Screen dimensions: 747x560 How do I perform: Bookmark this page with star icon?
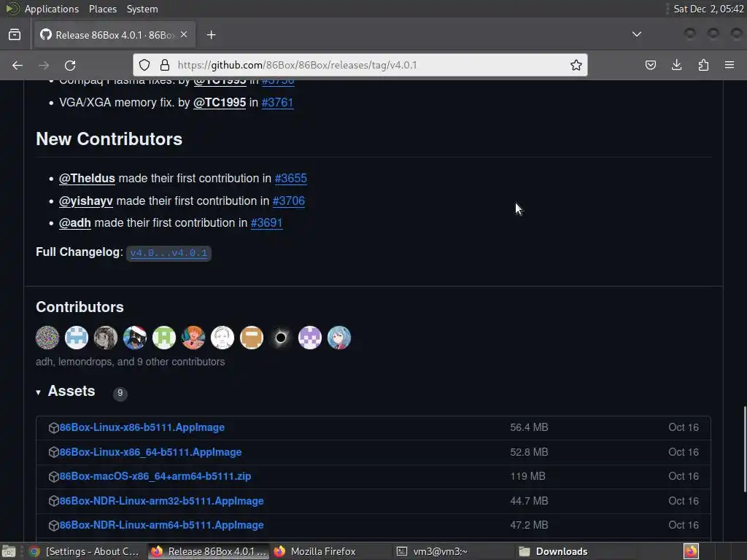pos(576,65)
